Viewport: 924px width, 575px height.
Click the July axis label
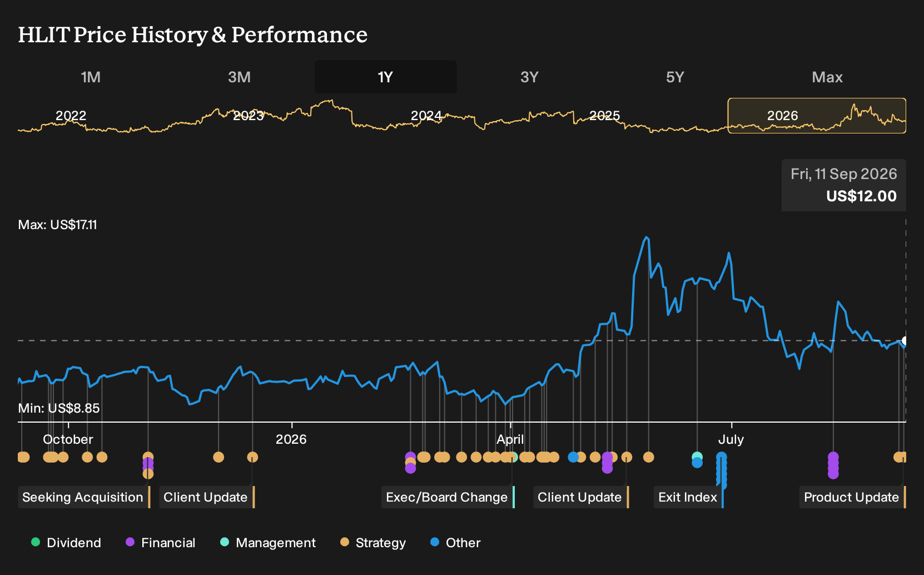731,439
